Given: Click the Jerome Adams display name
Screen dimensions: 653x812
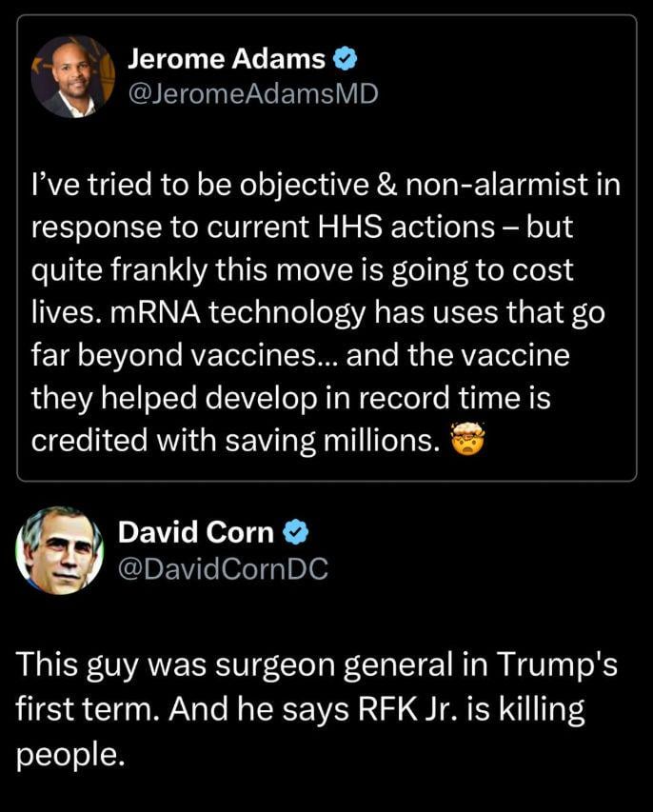Looking at the screenshot, I should pyautogui.click(x=227, y=58).
